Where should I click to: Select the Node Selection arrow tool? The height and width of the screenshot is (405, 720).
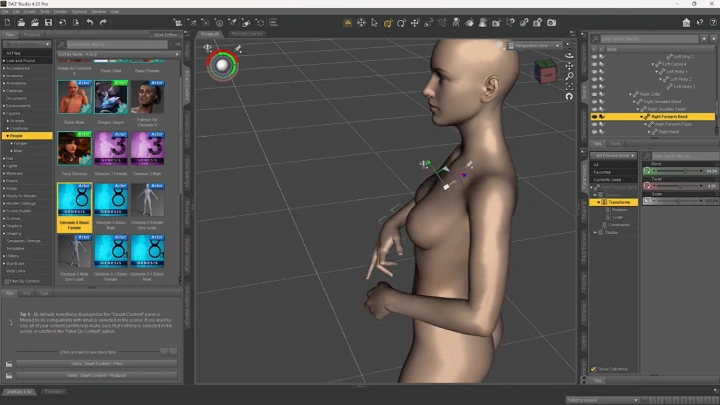tap(375, 22)
